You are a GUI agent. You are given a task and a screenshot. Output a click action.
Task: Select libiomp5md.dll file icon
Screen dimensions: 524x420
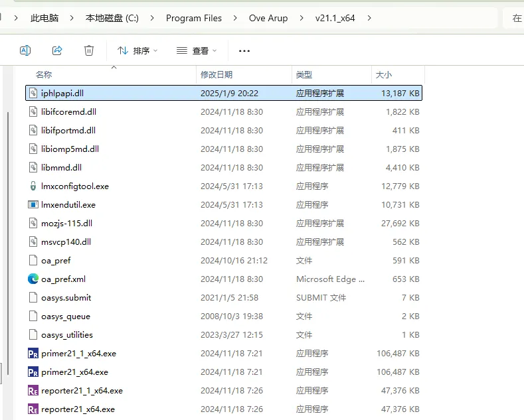pos(33,149)
